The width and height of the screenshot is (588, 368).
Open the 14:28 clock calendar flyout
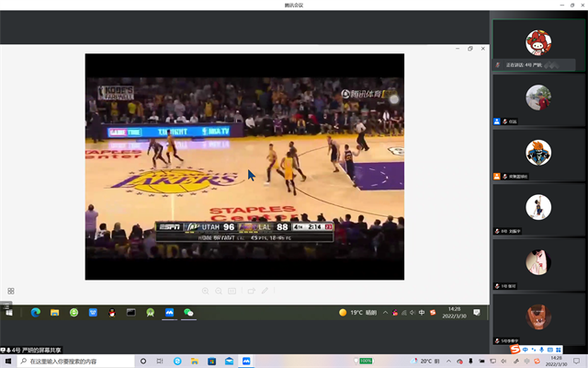(454, 313)
